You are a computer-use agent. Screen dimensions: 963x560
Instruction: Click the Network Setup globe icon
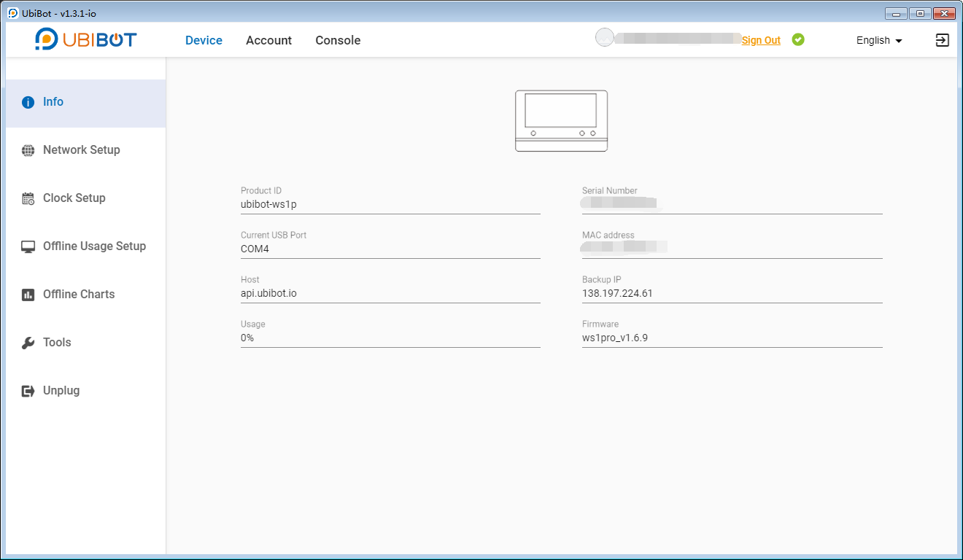point(28,150)
